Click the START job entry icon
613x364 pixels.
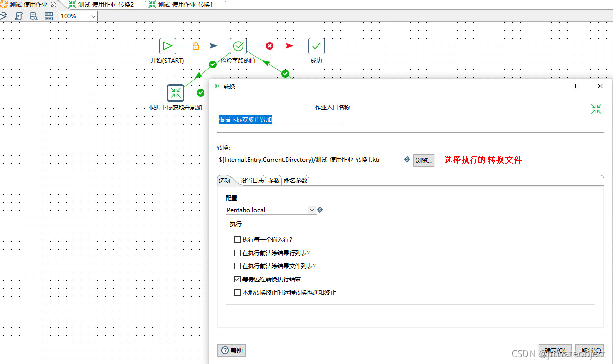tap(168, 46)
